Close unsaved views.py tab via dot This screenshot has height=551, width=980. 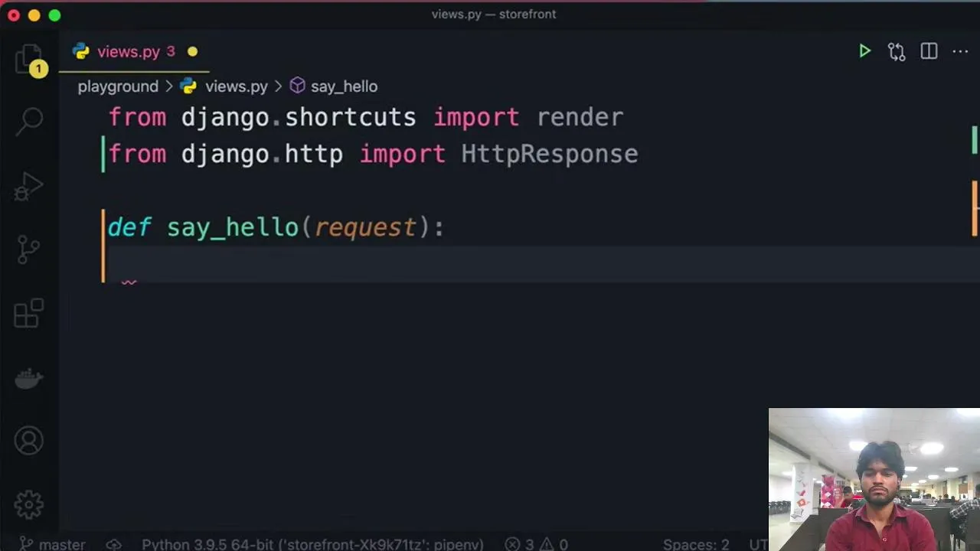click(x=192, y=52)
